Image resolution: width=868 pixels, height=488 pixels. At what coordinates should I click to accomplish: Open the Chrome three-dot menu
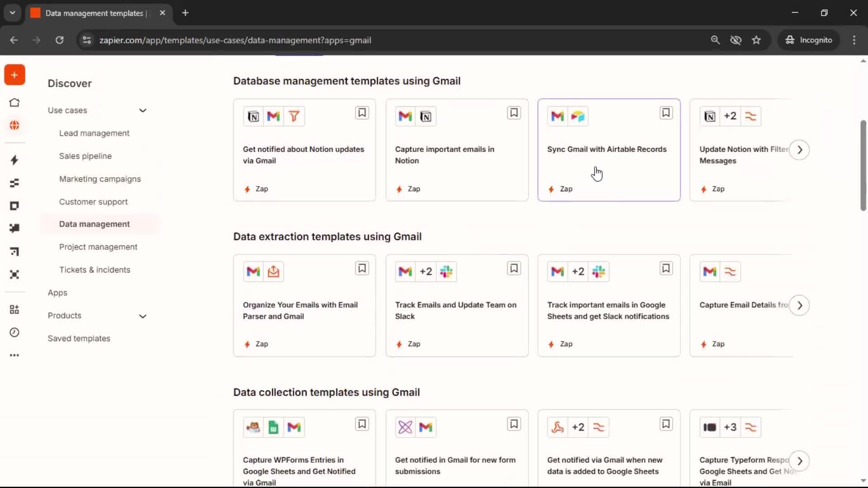pyautogui.click(x=854, y=40)
